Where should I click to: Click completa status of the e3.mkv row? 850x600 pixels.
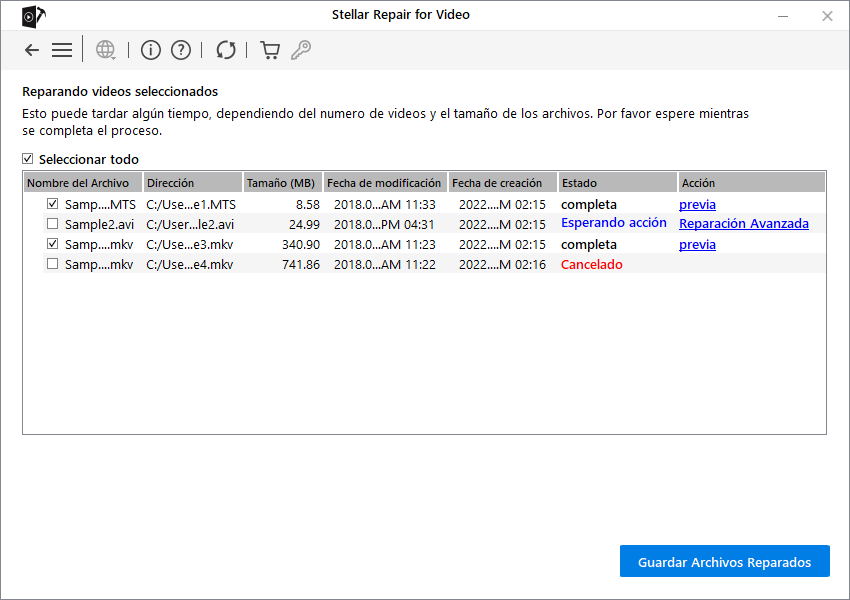(589, 244)
